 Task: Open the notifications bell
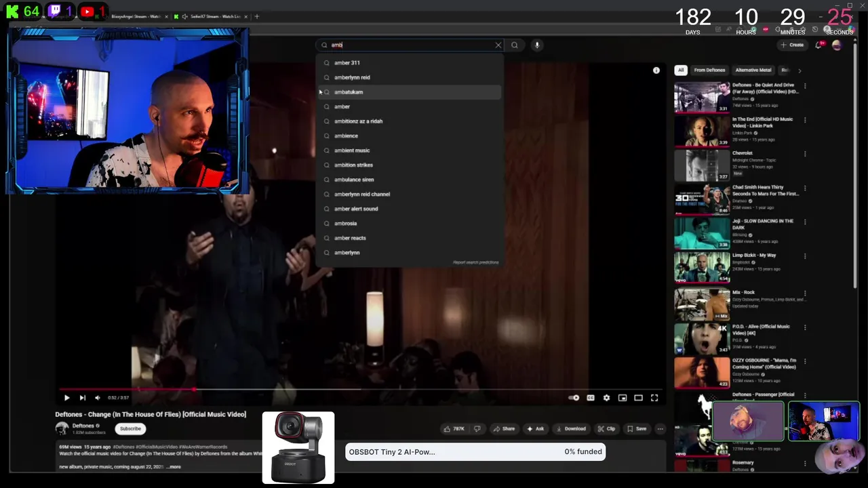coord(819,45)
